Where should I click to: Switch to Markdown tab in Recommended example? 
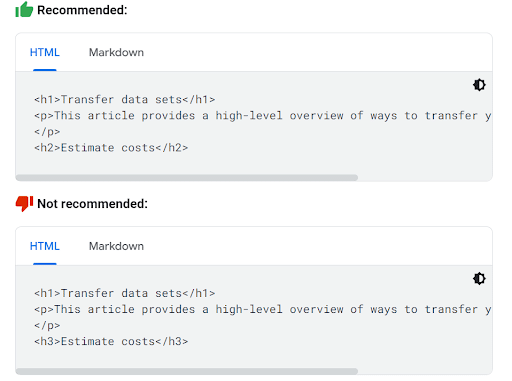pyautogui.click(x=116, y=52)
